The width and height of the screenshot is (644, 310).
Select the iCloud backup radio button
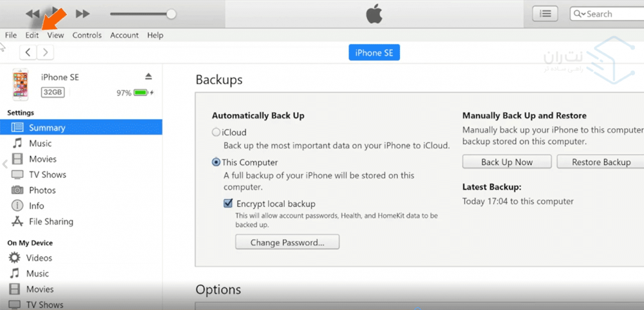[216, 132]
